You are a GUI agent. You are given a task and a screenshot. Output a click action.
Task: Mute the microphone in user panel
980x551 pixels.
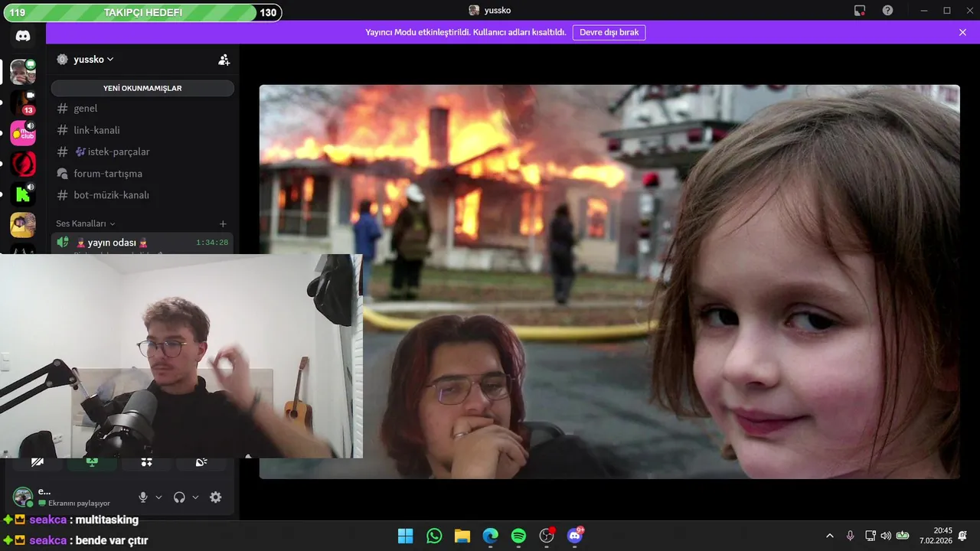[x=142, y=497]
